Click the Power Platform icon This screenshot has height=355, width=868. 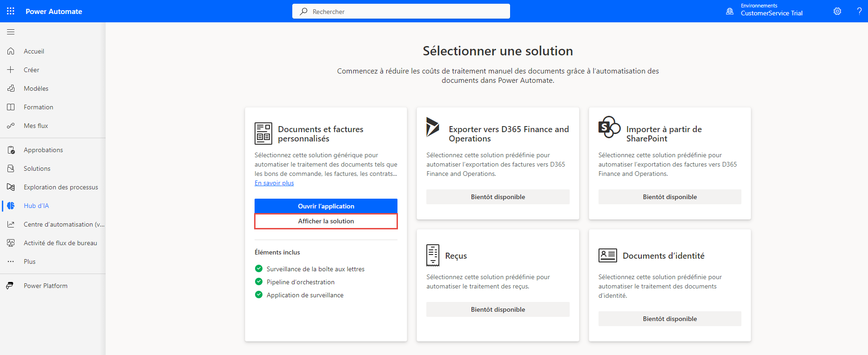pos(11,286)
